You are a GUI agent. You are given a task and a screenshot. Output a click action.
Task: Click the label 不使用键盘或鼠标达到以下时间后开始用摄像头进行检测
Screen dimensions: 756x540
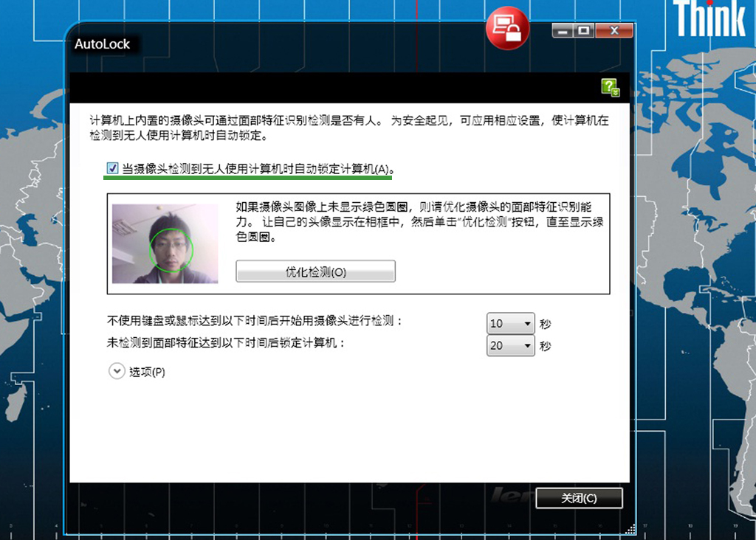pos(254,321)
